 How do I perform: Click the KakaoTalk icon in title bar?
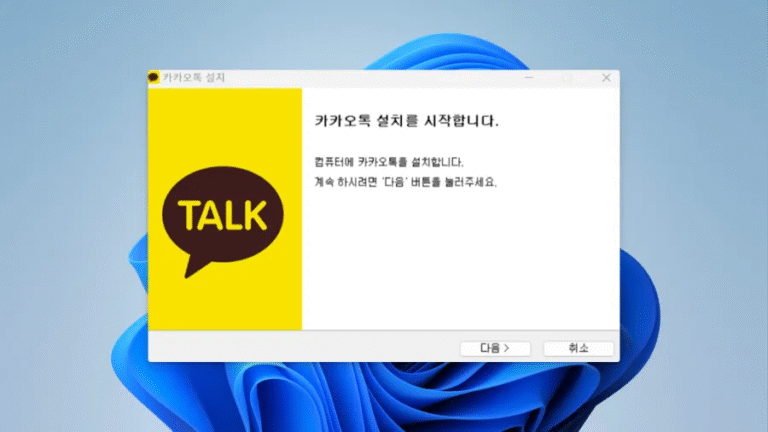pyautogui.click(x=153, y=77)
